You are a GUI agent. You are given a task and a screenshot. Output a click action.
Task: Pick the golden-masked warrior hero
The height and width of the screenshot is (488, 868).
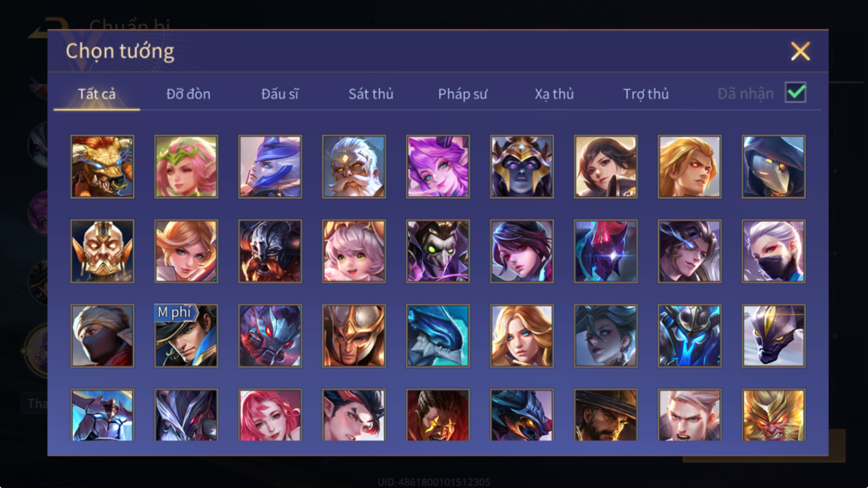point(102,251)
